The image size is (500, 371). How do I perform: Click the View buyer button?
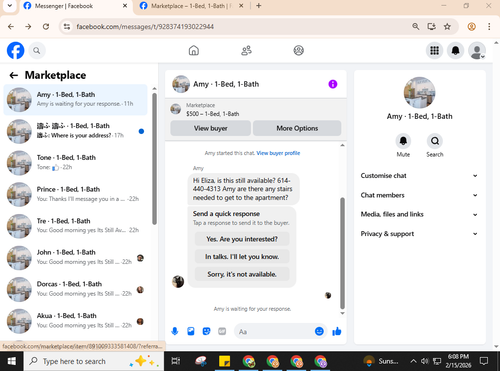[211, 128]
